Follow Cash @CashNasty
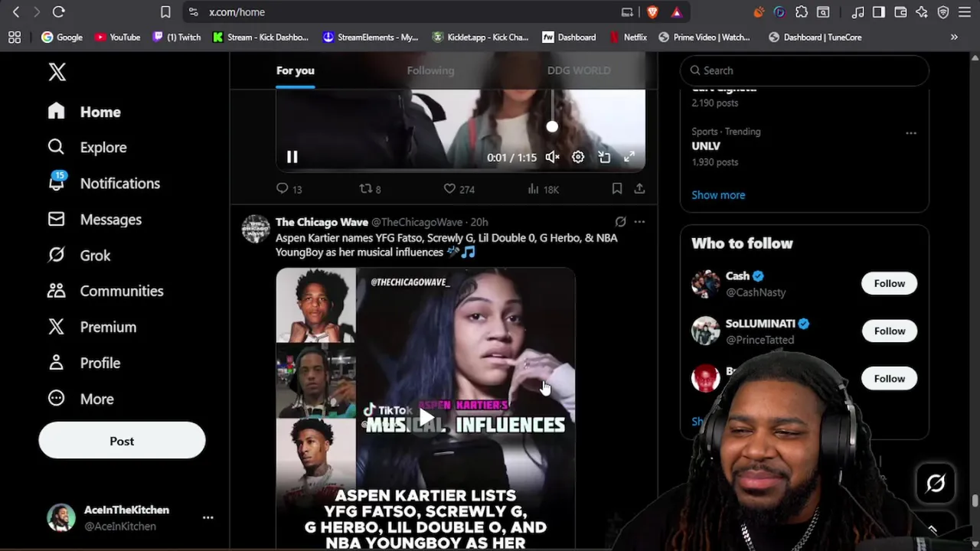This screenshot has width=980, height=551. 889,283
